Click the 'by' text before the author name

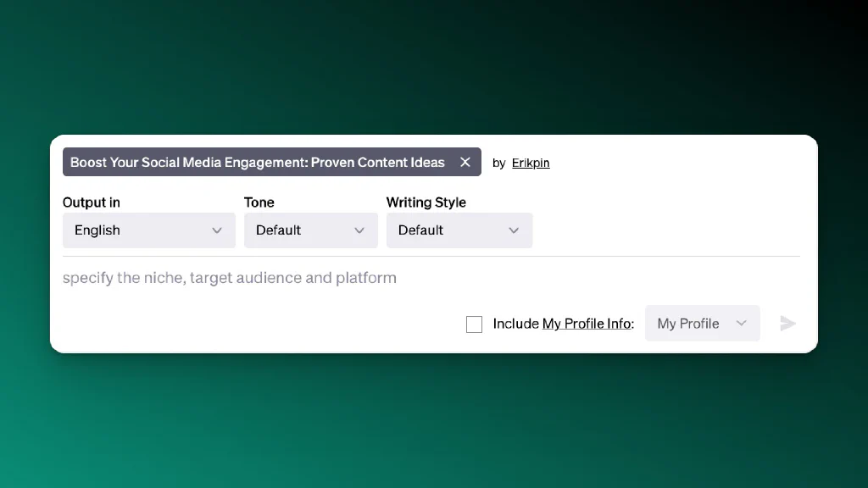point(498,164)
